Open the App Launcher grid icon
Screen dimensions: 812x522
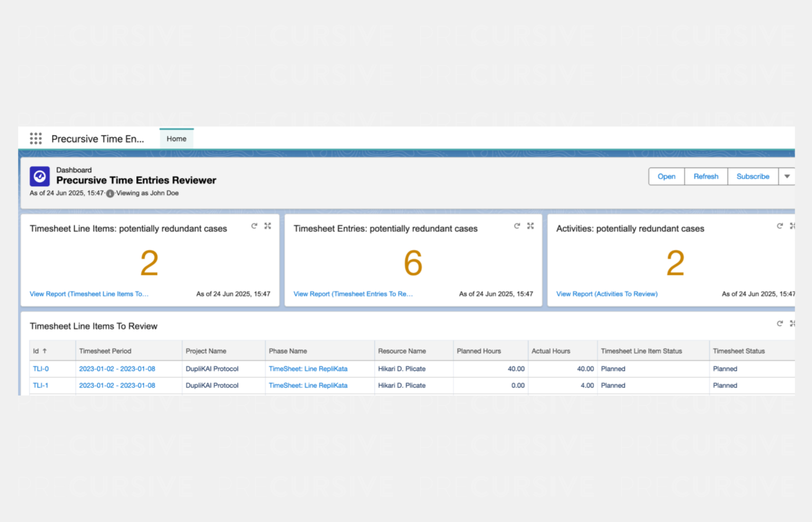[x=36, y=139]
